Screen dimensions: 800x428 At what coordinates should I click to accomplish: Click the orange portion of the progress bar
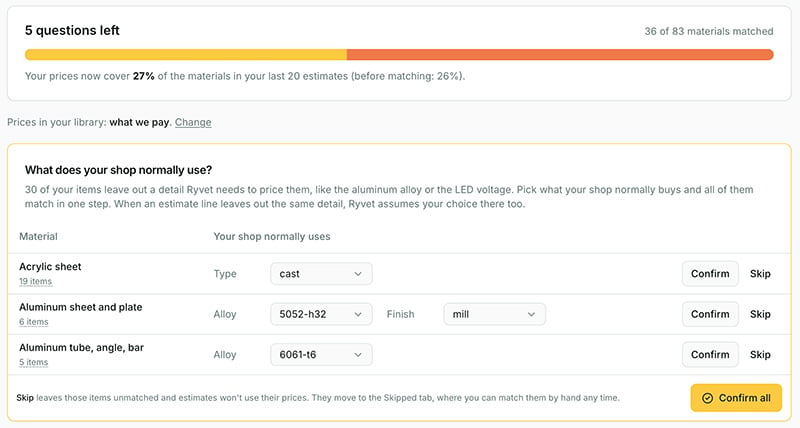pyautogui.click(x=560, y=55)
